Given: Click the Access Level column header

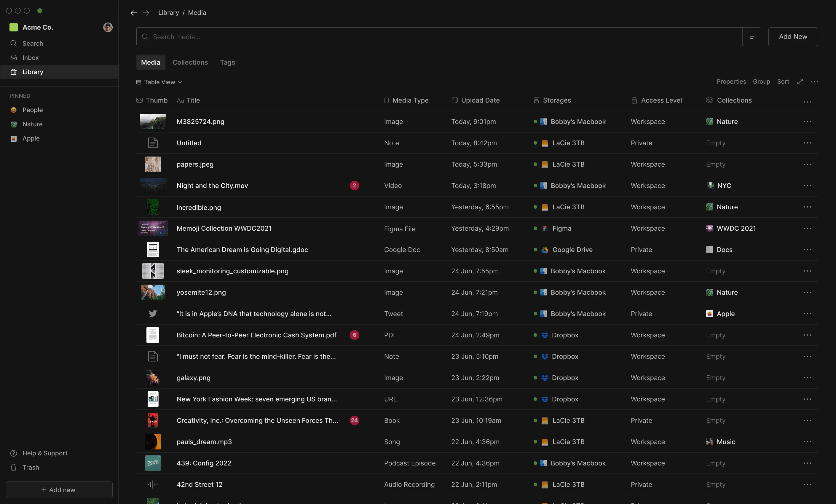Looking at the screenshot, I should [x=657, y=101].
